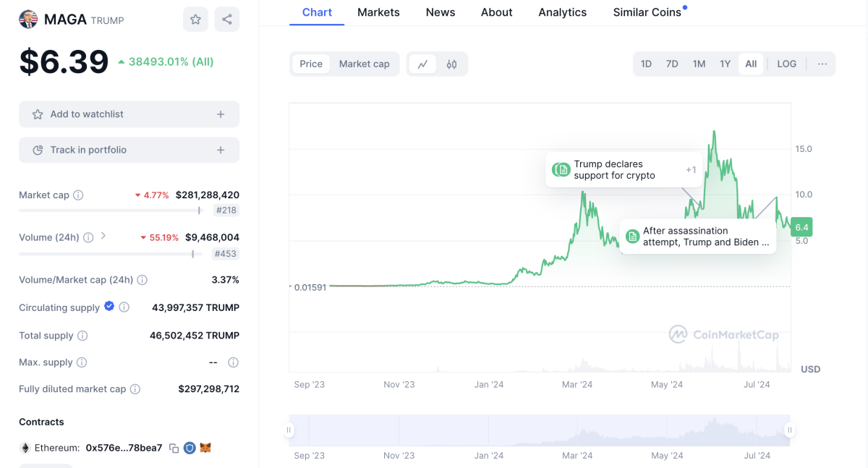Click the range navigator mini chart area
The height and width of the screenshot is (468, 868).
pyautogui.click(x=539, y=430)
